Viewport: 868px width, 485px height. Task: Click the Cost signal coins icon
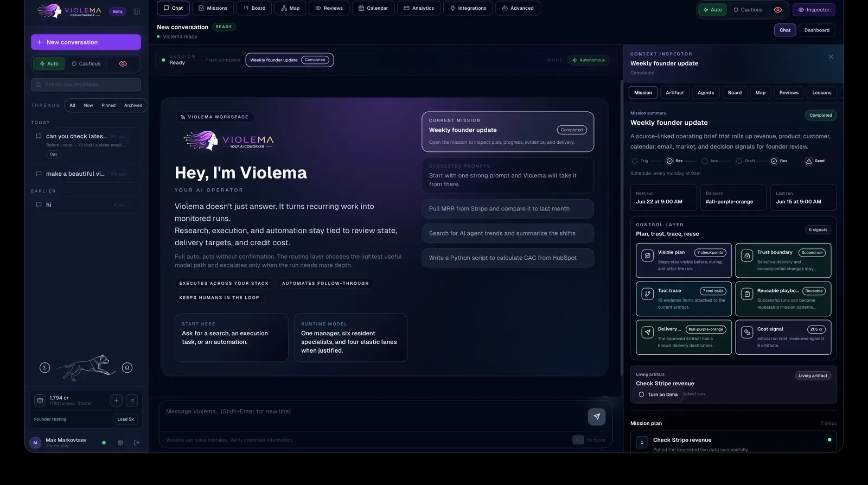(x=747, y=332)
